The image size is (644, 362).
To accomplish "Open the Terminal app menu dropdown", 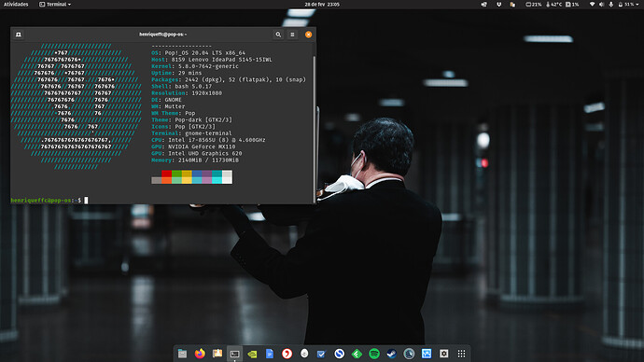I will 55,4.
